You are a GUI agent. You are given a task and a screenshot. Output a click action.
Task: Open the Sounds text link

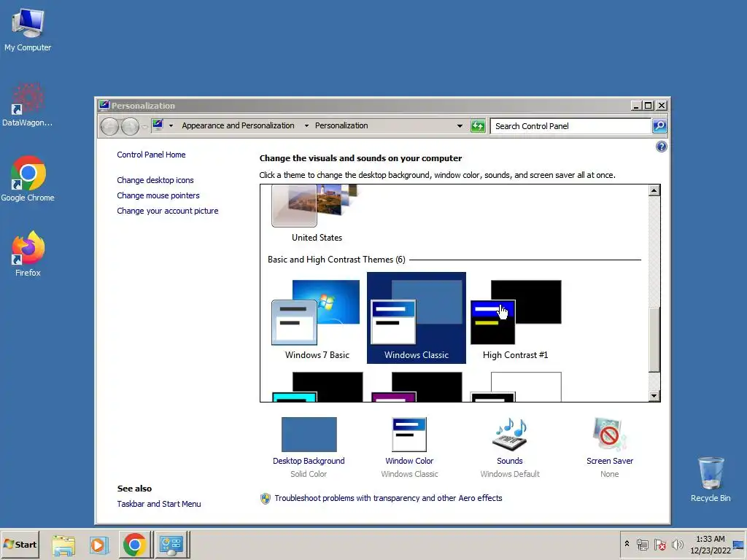click(x=510, y=461)
